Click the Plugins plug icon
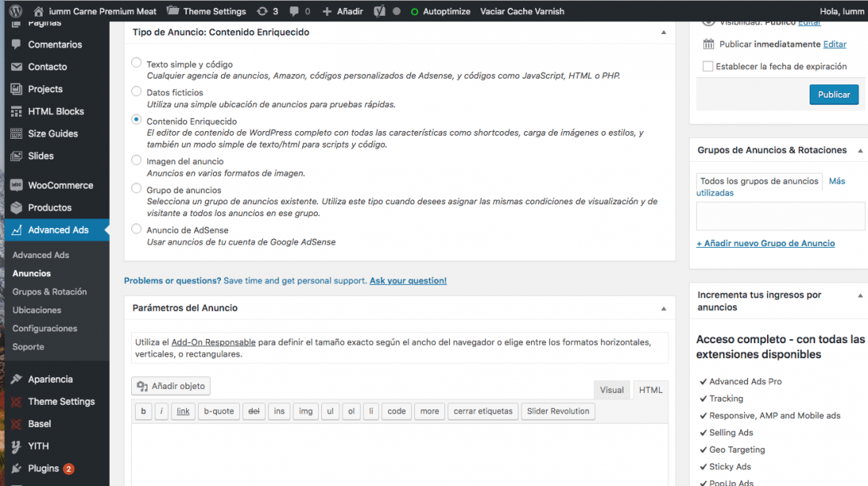 (16, 469)
